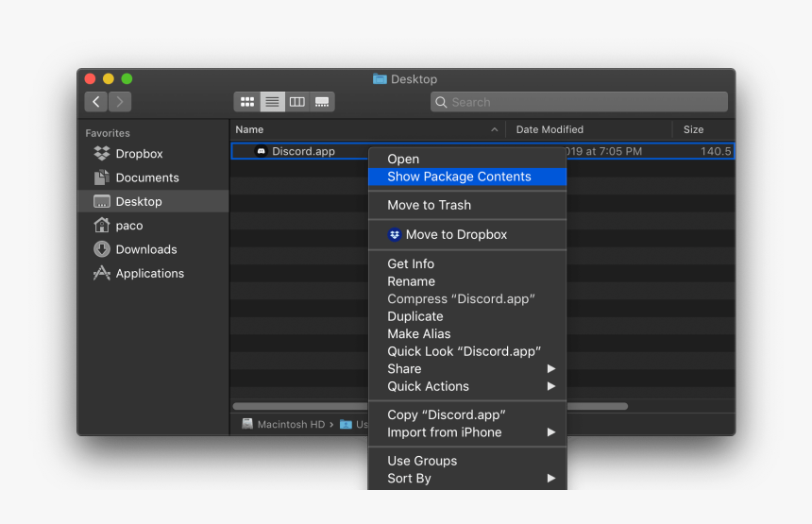
Task: Go back with the left chevron button
Action: (x=95, y=101)
